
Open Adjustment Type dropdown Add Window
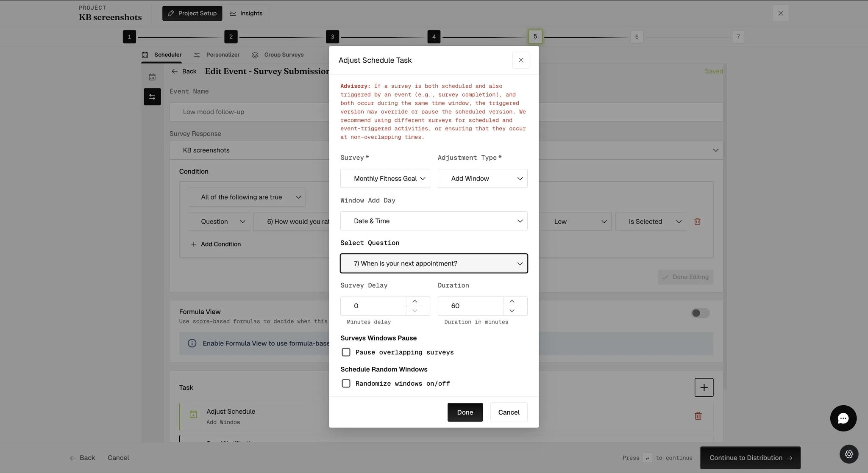coord(482,179)
